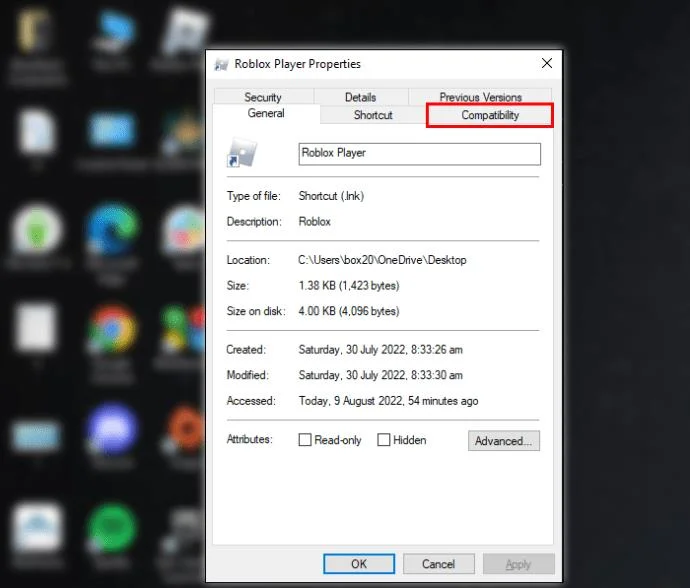
Task: Click the Roblox icon in the title bar
Action: tap(221, 65)
